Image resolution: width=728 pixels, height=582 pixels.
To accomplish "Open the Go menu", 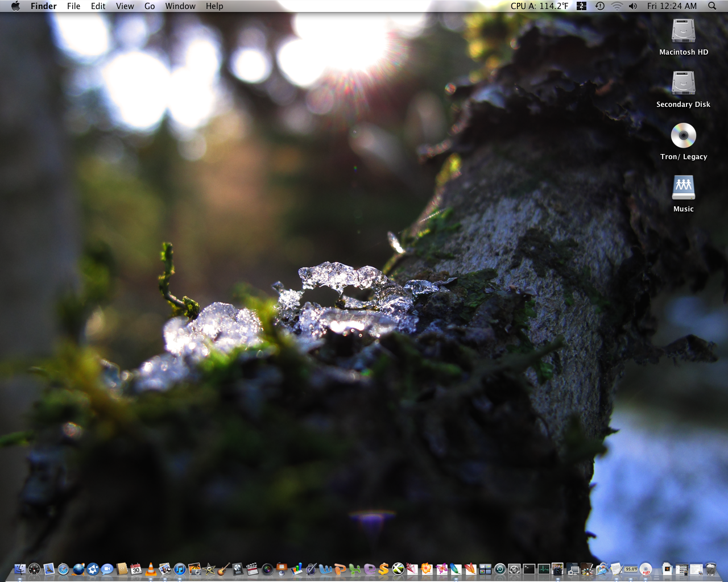I will 150,6.
